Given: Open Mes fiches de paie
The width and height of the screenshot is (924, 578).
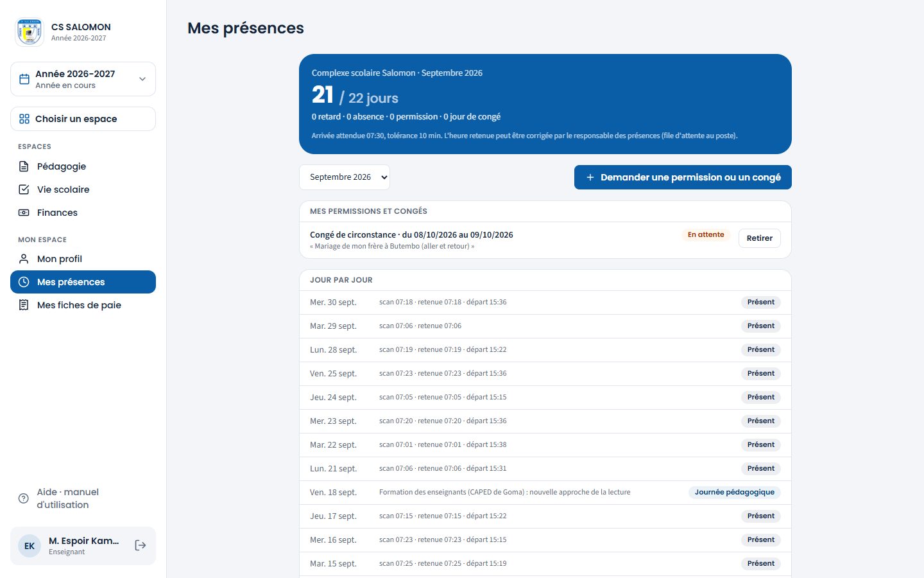Looking at the screenshot, I should 83,305.
